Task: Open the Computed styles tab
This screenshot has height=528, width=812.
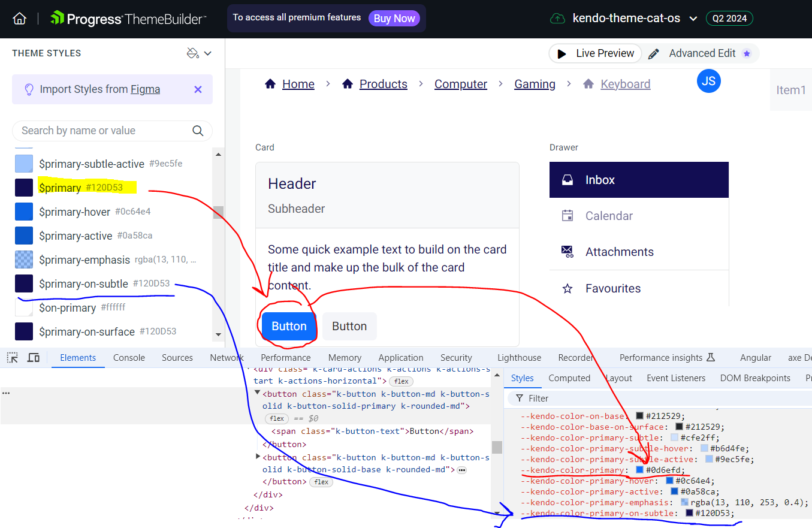Action: pyautogui.click(x=569, y=378)
